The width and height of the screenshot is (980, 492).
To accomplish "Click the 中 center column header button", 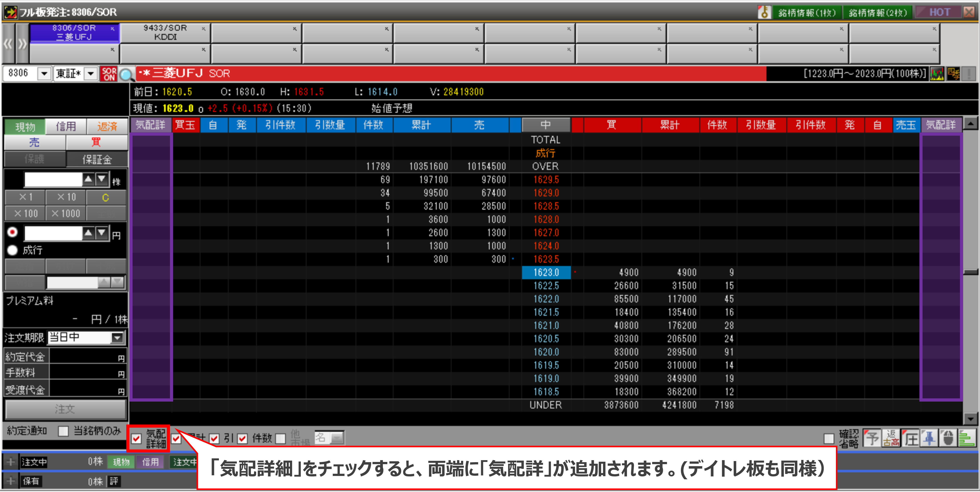I will (546, 125).
